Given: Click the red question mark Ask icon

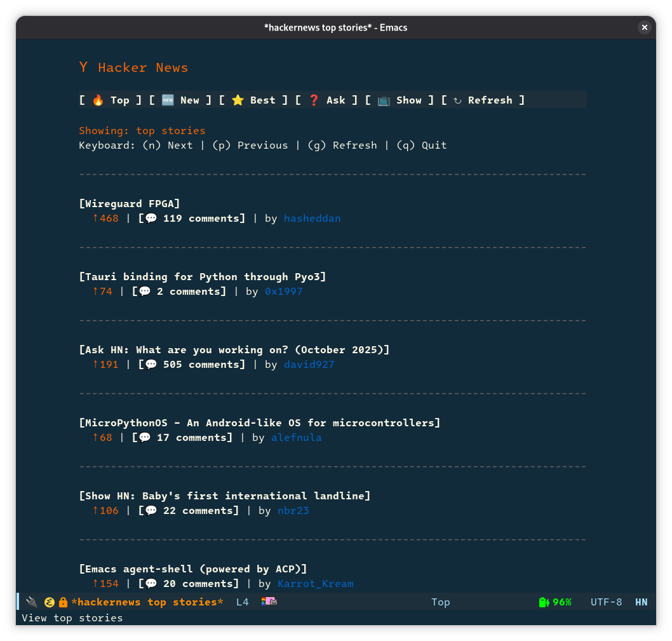Looking at the screenshot, I should [314, 100].
